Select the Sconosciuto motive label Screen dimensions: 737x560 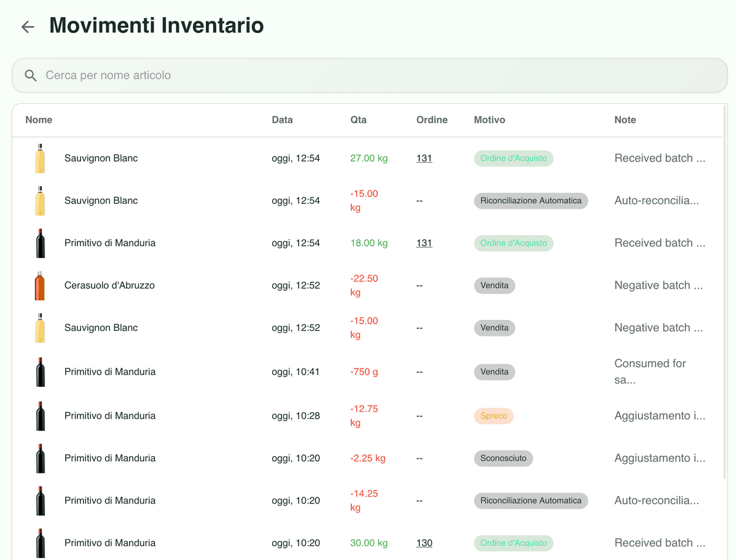(x=503, y=458)
